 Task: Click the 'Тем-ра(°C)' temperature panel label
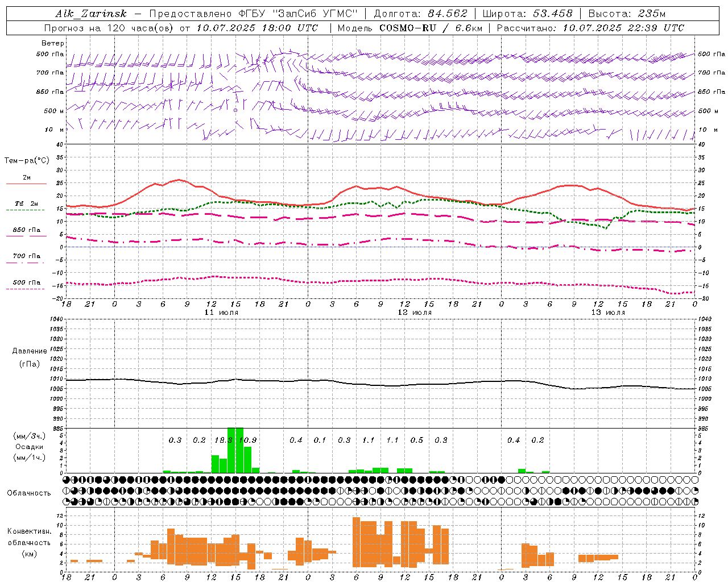pyautogui.click(x=27, y=161)
